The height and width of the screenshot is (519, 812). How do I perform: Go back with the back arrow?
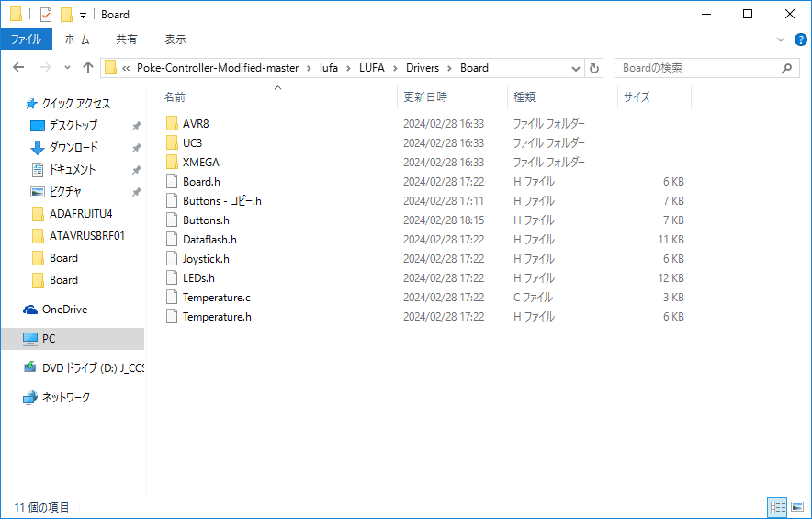18,67
